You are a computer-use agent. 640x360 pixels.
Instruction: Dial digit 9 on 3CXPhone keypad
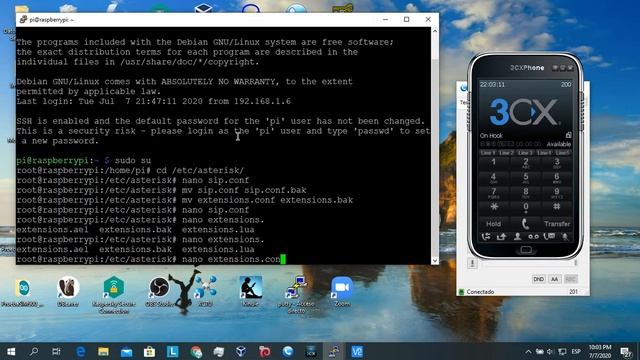point(557,192)
